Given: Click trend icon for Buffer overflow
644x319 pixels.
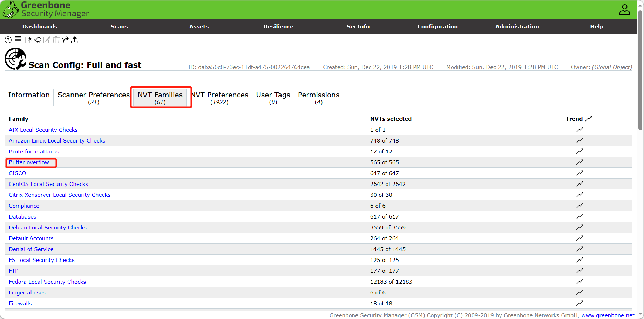Looking at the screenshot, I should (x=580, y=162).
